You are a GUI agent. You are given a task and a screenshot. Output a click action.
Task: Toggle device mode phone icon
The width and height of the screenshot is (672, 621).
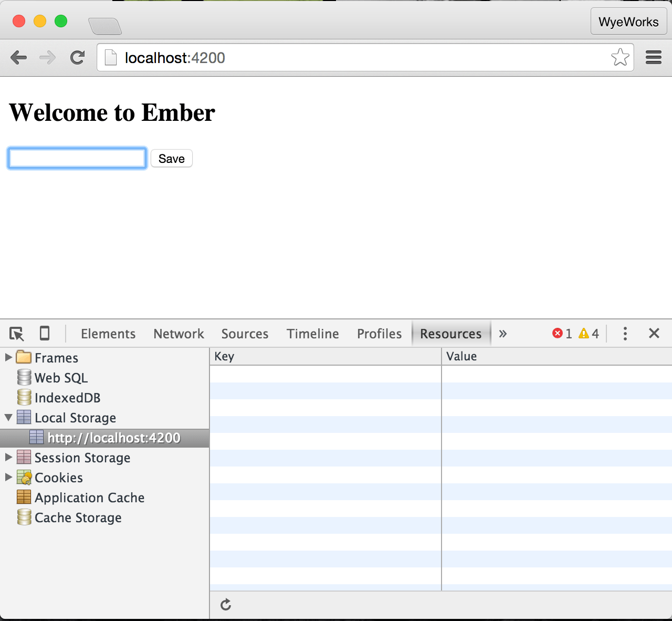(x=45, y=334)
